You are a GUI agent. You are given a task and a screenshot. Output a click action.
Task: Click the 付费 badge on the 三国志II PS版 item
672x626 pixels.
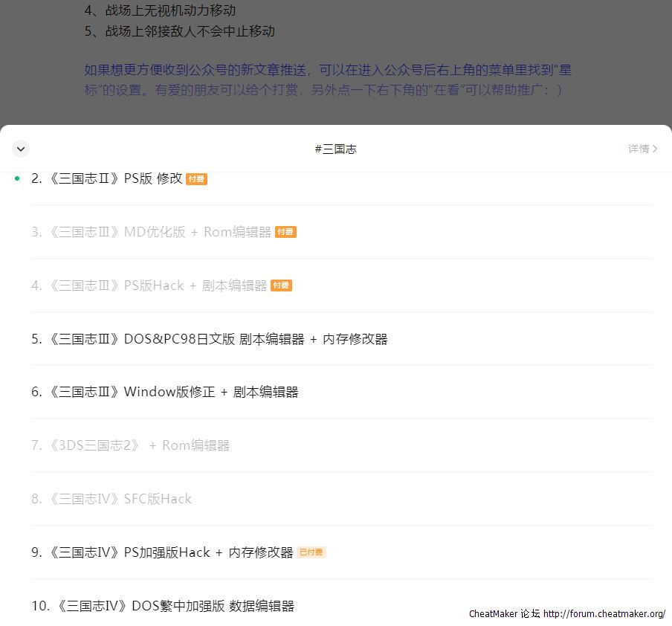click(x=196, y=179)
